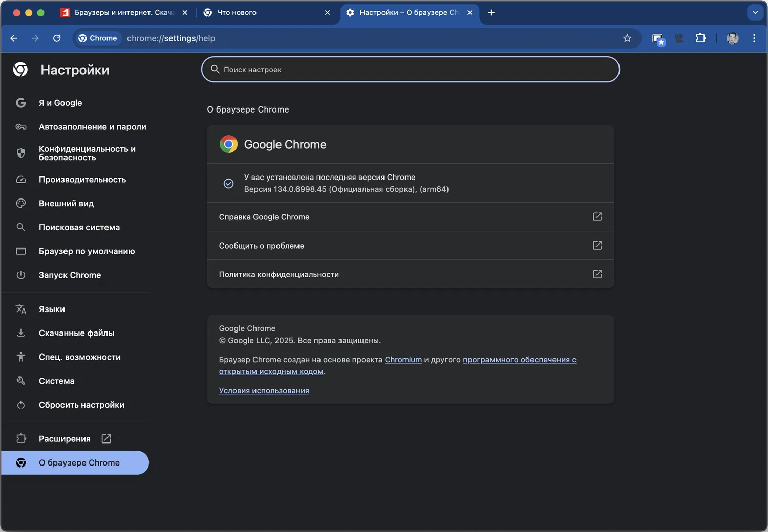768x532 pixels.
Task: Open the profile avatar menu
Action: coord(733,38)
